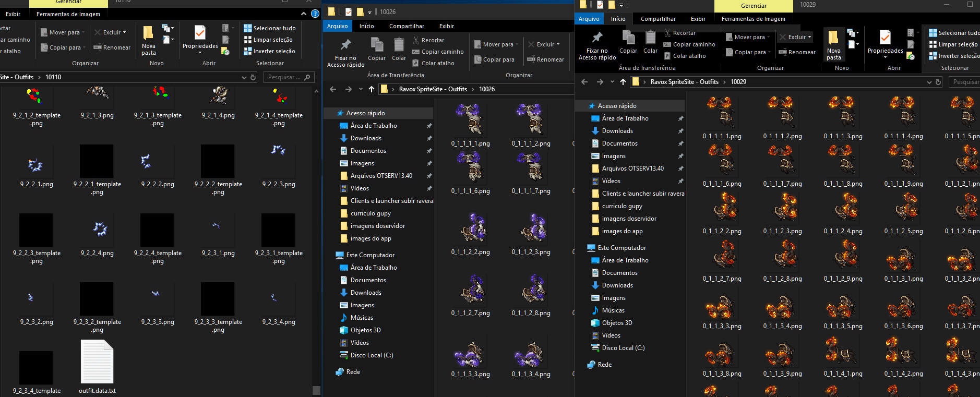Go up one folder in 10029 window
The image size is (980, 397).
[x=623, y=82]
